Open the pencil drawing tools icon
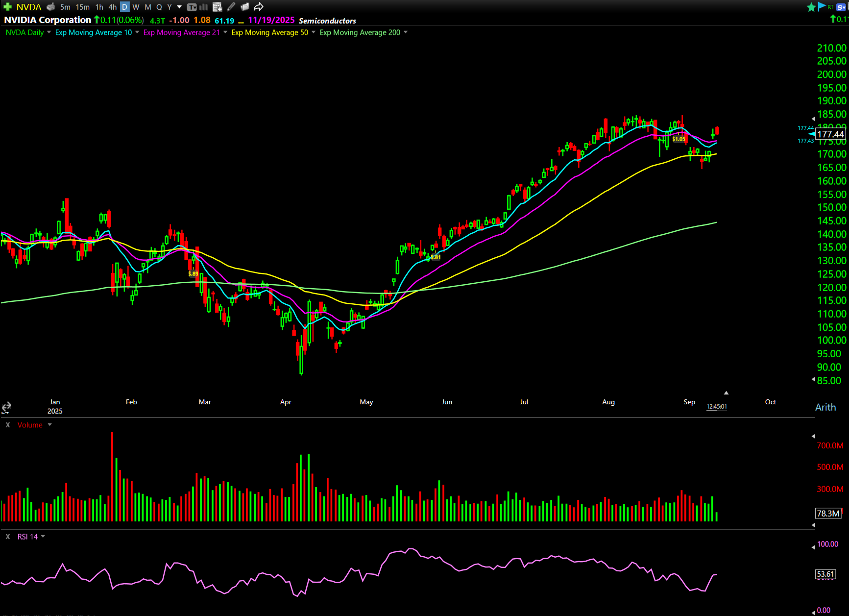Image resolution: width=849 pixels, height=616 pixels. point(231,7)
